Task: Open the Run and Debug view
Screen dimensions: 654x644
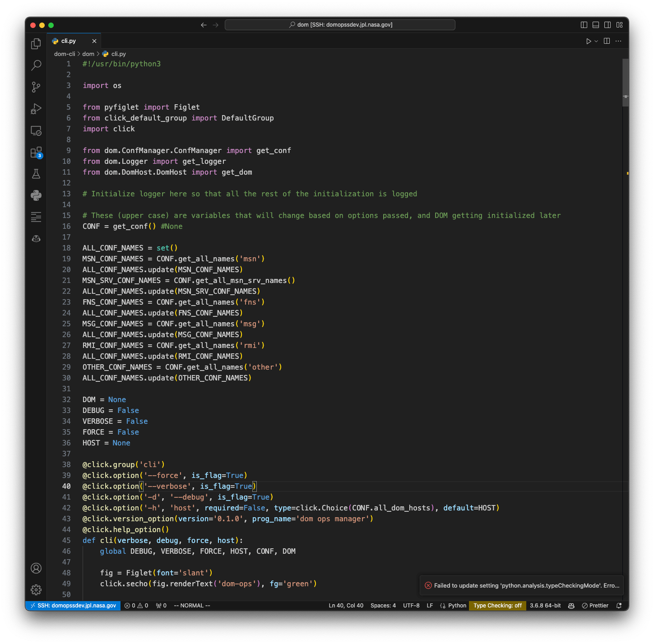Action: point(36,109)
